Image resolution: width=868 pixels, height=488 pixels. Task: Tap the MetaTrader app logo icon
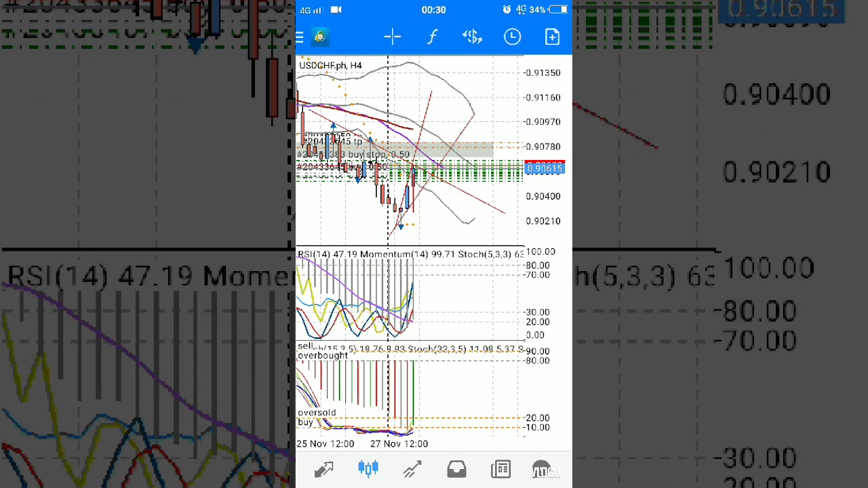coord(320,37)
